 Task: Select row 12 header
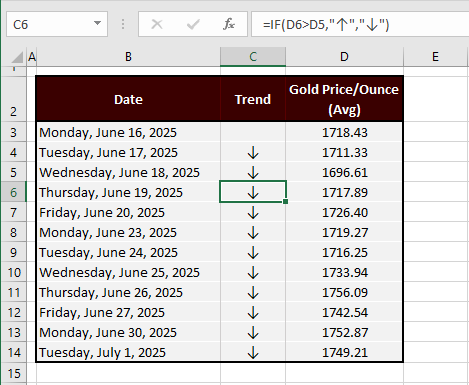pos(13,312)
